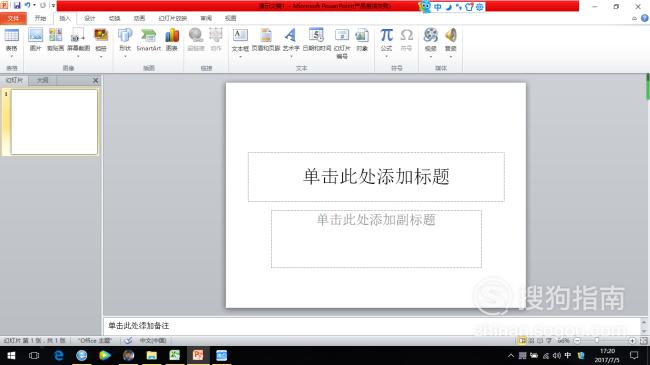
Task: Open the 文件 file button
Action: 13,18
